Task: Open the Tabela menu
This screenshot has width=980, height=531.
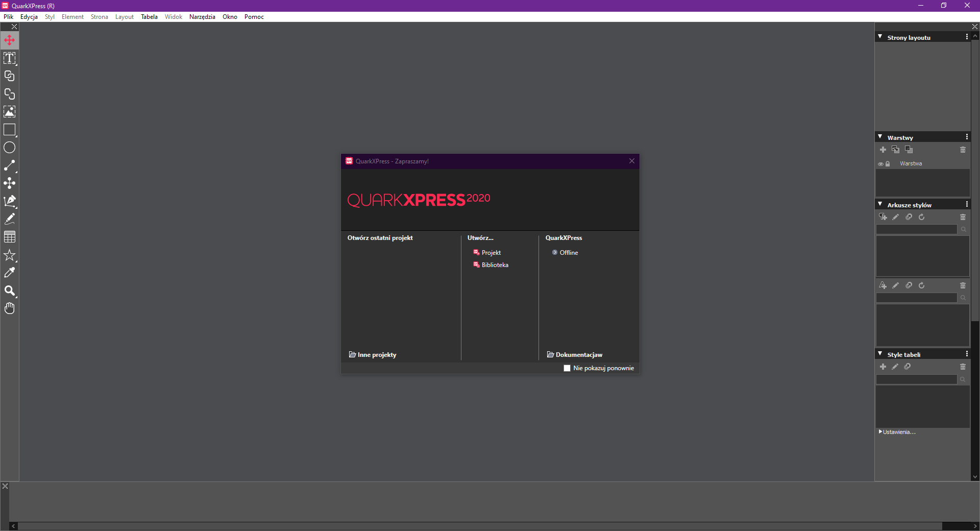Action: pyautogui.click(x=149, y=17)
